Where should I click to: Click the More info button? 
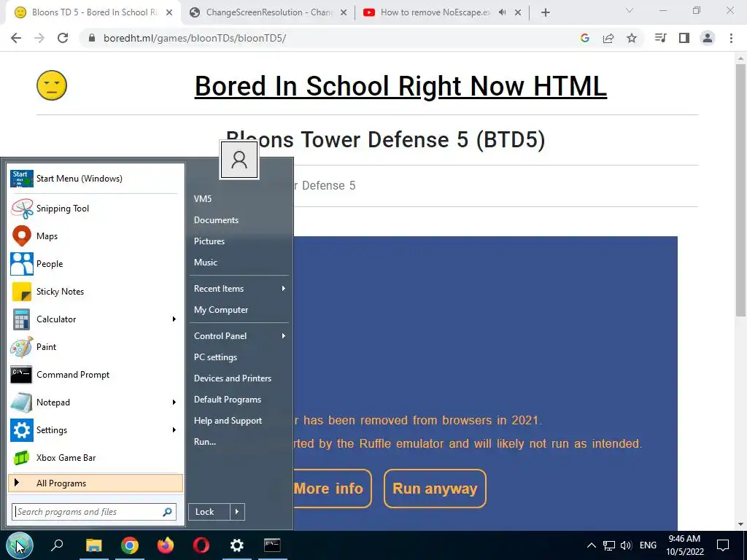(332, 489)
